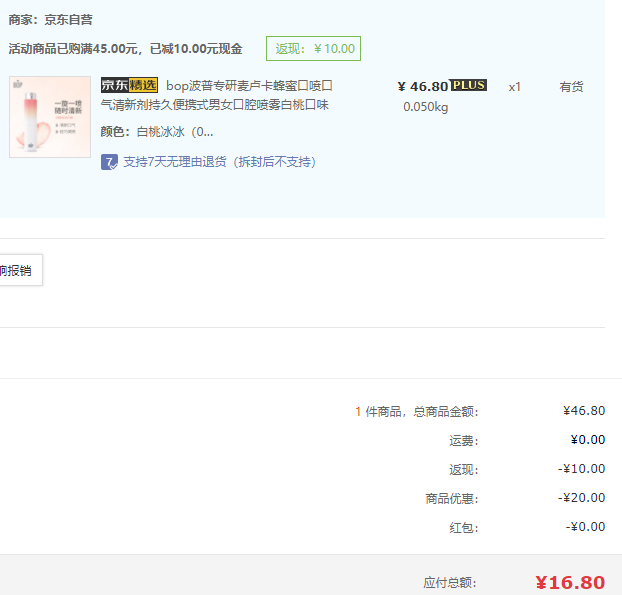The image size is (622, 595).
Task: Select the 总商品金额 ¥46.80 value
Action: point(584,411)
